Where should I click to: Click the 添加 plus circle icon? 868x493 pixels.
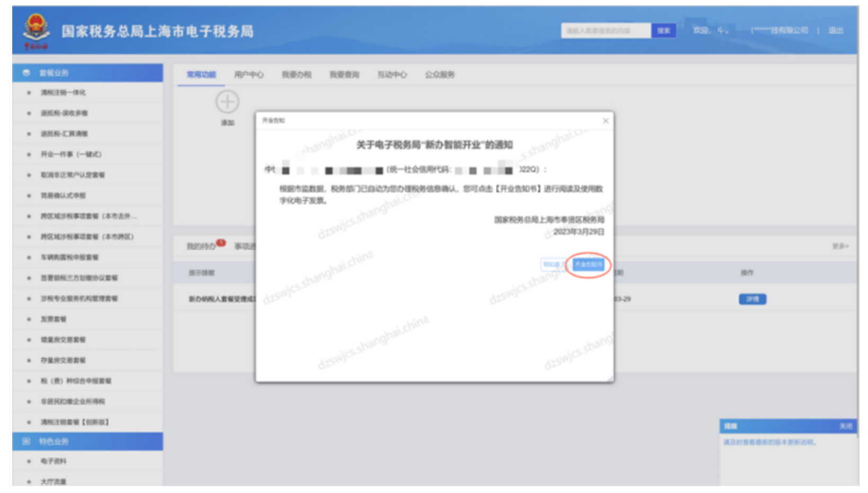[227, 102]
